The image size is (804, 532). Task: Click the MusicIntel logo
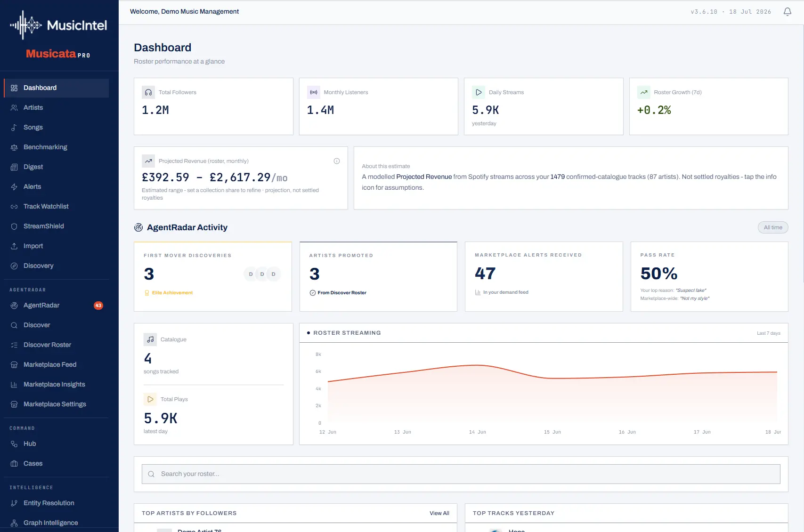[x=59, y=25]
